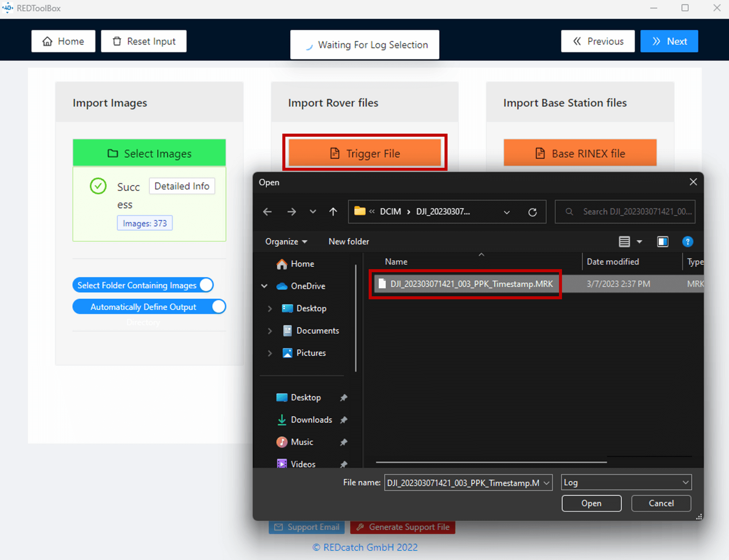Open the DCIM breadcrumb folder
Screen dimensions: 729x560
point(391,211)
